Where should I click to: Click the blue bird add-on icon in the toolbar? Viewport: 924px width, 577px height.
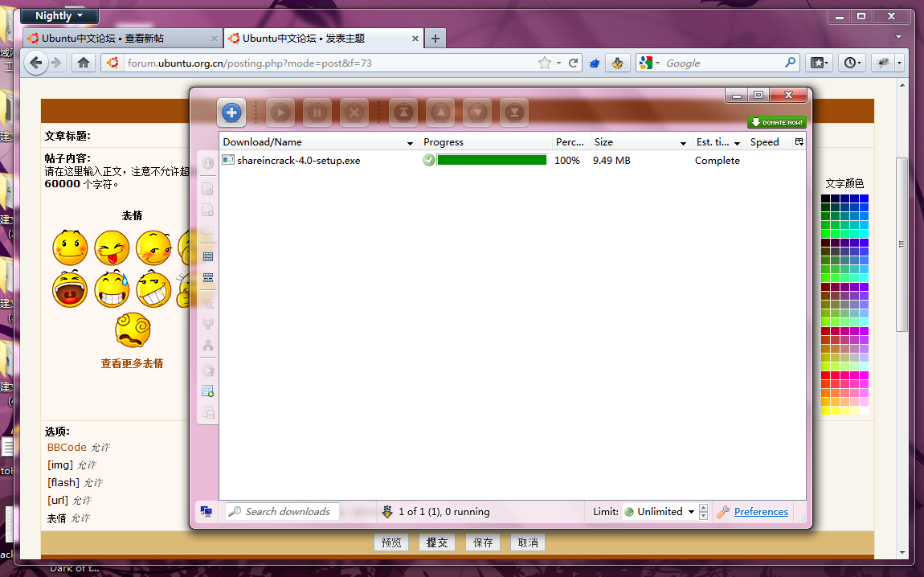click(594, 63)
